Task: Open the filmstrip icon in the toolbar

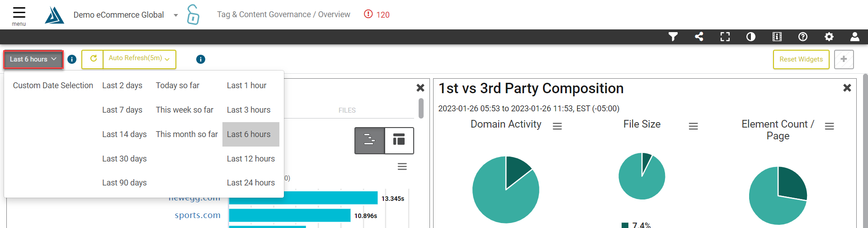Action: click(x=777, y=37)
